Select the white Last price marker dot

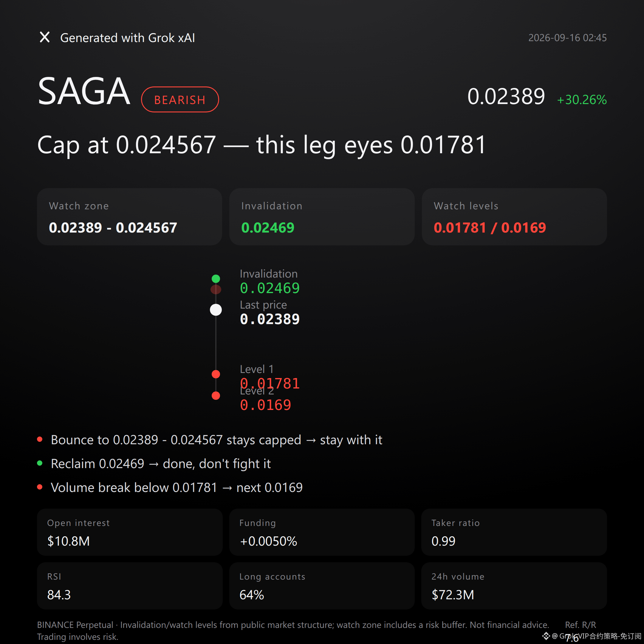pyautogui.click(x=216, y=310)
